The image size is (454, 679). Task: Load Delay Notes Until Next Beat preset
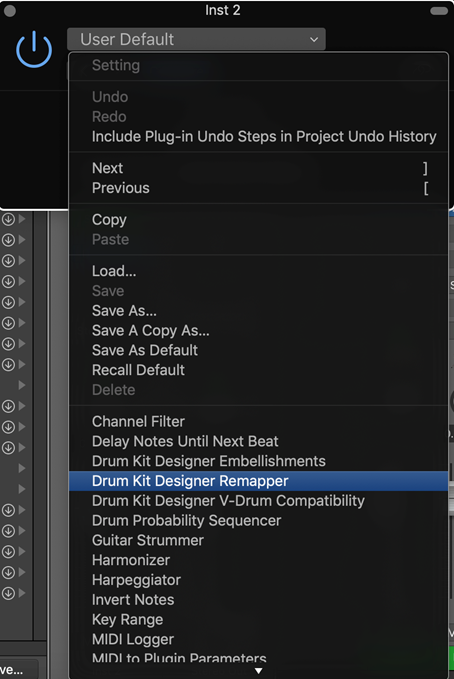(x=259, y=441)
